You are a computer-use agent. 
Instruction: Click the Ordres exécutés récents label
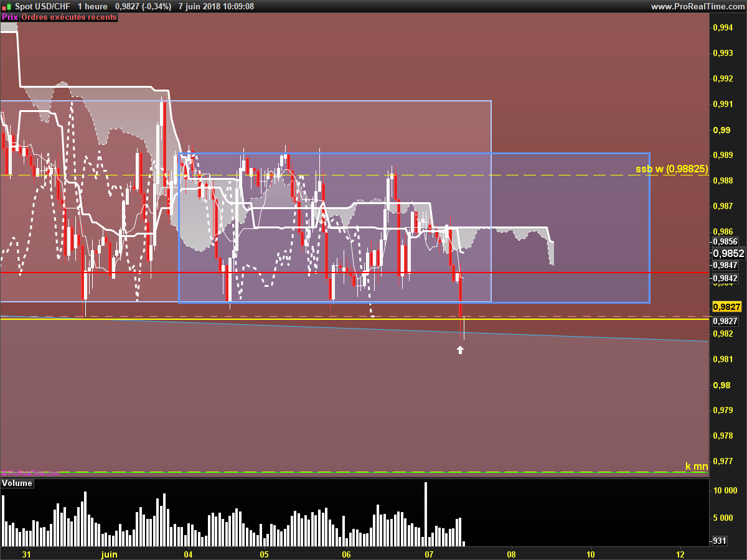point(68,17)
